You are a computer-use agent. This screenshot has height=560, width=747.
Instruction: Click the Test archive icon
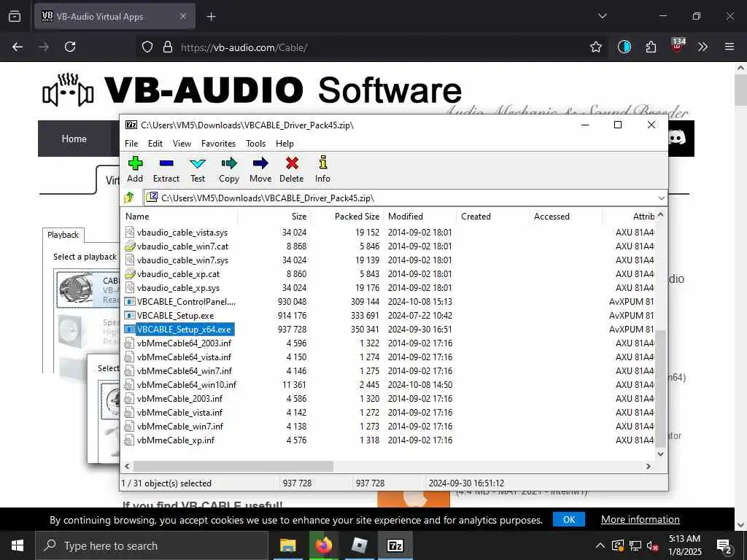click(x=197, y=169)
